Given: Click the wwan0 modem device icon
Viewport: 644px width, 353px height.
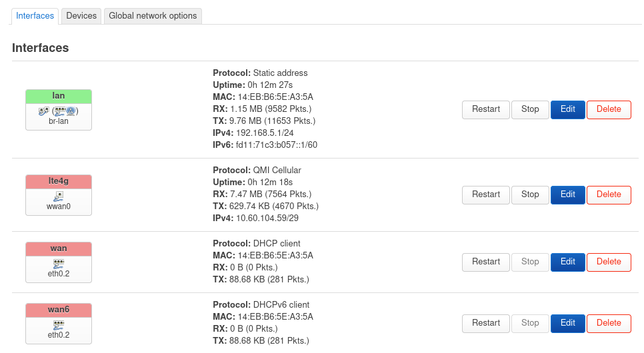Looking at the screenshot, I should click(58, 196).
